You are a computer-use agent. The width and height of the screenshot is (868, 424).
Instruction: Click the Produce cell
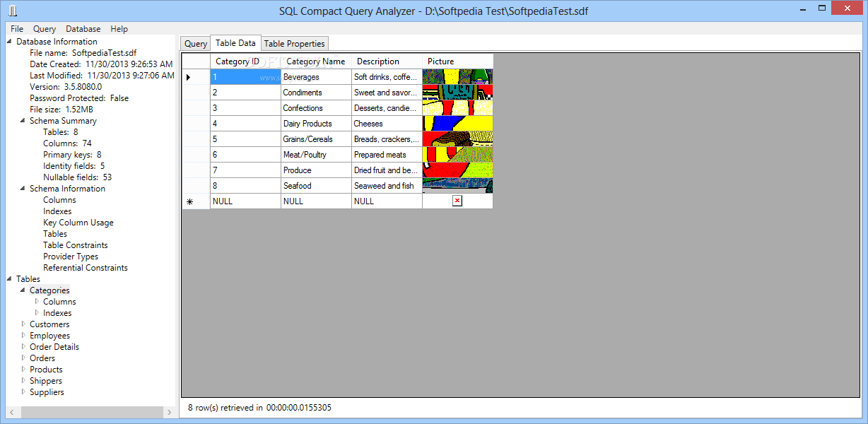coord(316,170)
